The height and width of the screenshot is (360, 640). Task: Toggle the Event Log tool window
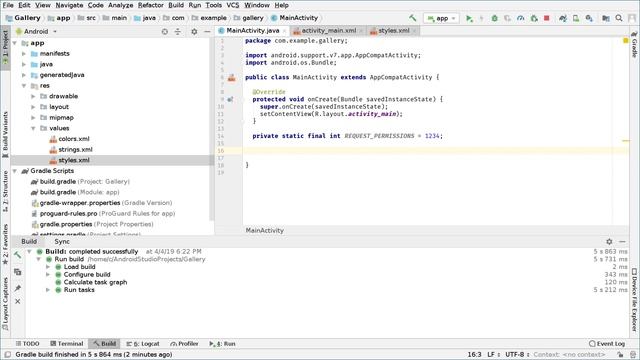tap(607, 344)
